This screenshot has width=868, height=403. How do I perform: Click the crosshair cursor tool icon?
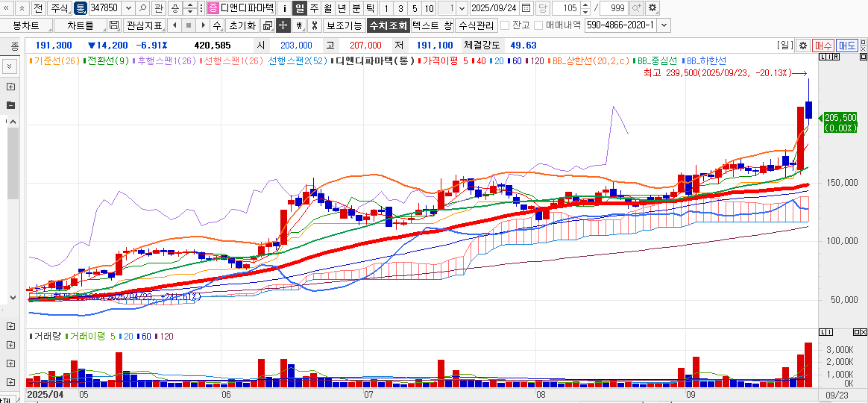(283, 25)
